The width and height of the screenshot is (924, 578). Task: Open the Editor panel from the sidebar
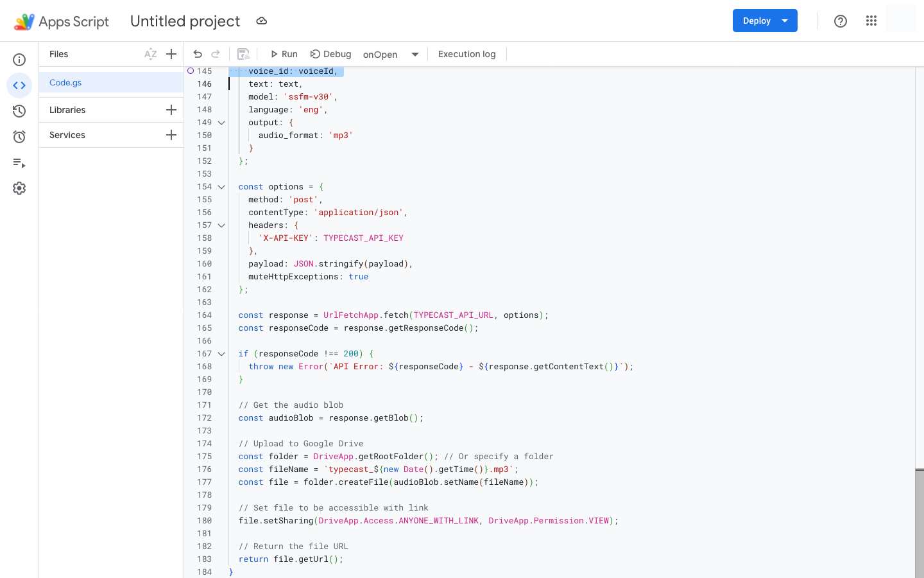(x=19, y=85)
